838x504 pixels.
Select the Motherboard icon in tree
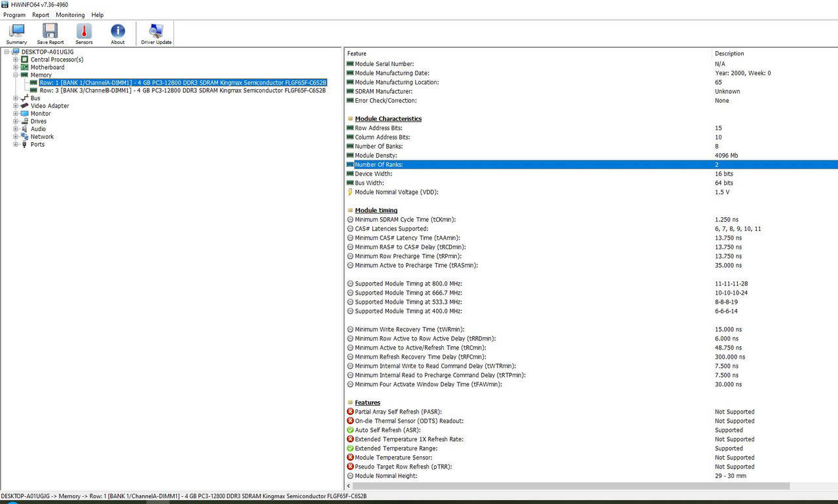(x=25, y=67)
